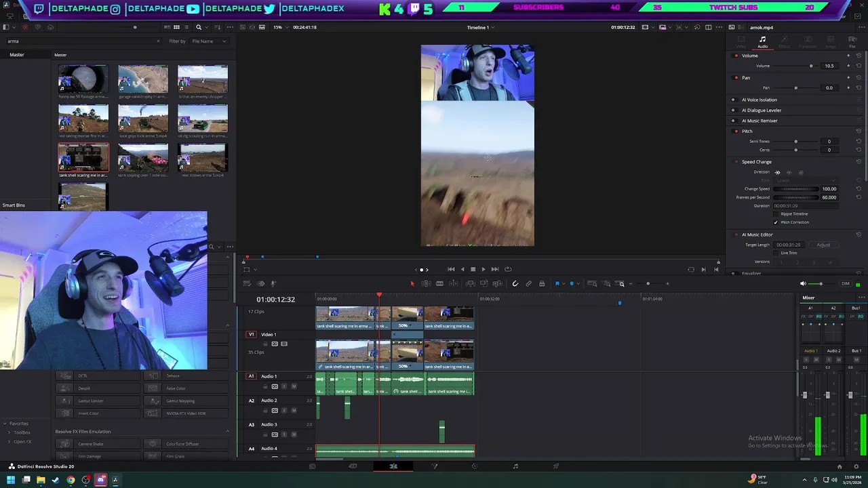
Task: Choose forward direction for Speed Change
Action: pyautogui.click(x=778, y=172)
